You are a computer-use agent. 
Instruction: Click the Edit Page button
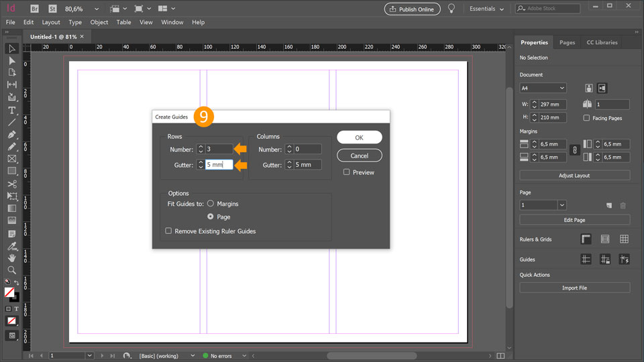[574, 220]
